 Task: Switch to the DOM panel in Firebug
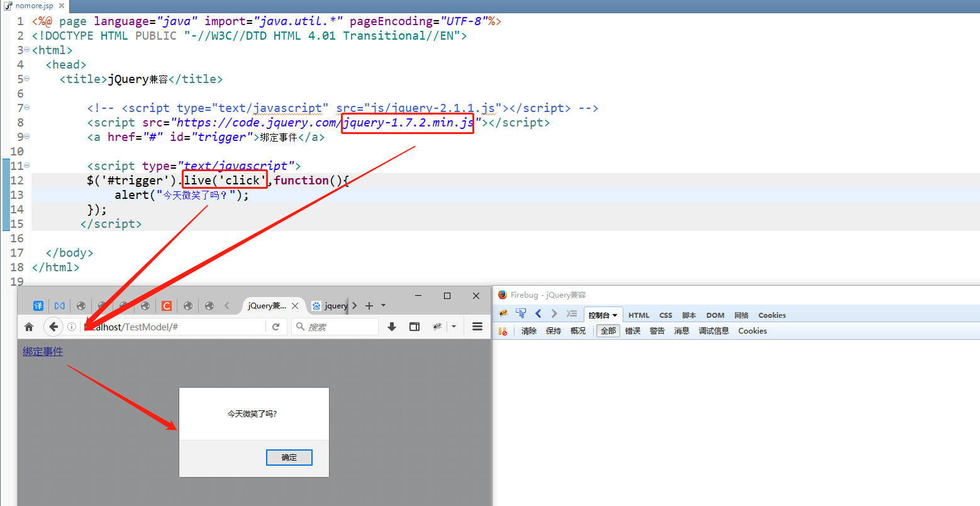[x=715, y=315]
